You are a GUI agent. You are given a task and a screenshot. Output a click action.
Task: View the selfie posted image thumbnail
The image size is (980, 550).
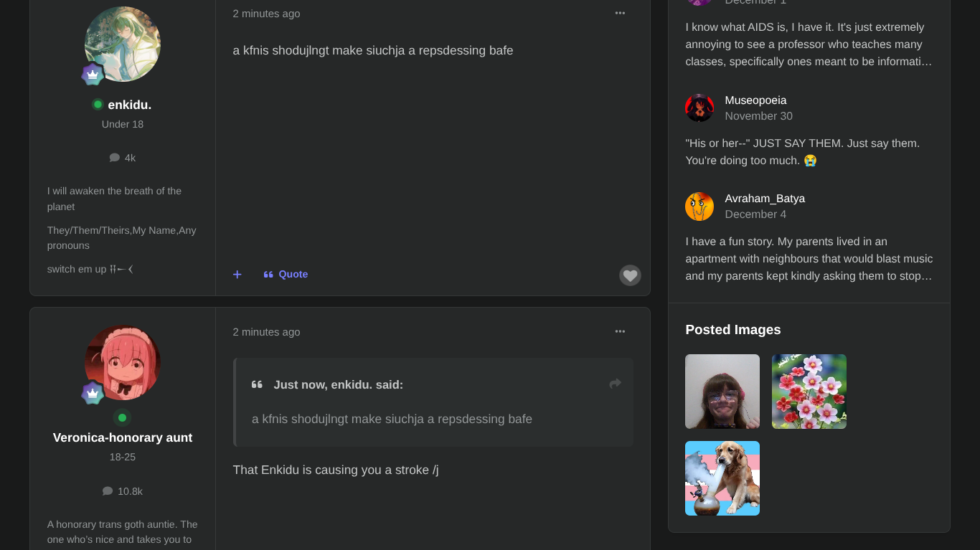point(722,392)
